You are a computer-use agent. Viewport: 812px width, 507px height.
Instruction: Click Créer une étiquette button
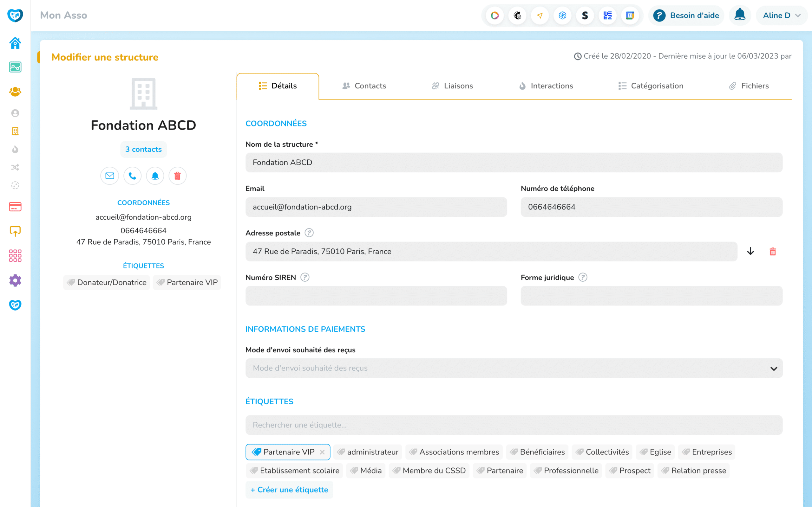pos(289,490)
